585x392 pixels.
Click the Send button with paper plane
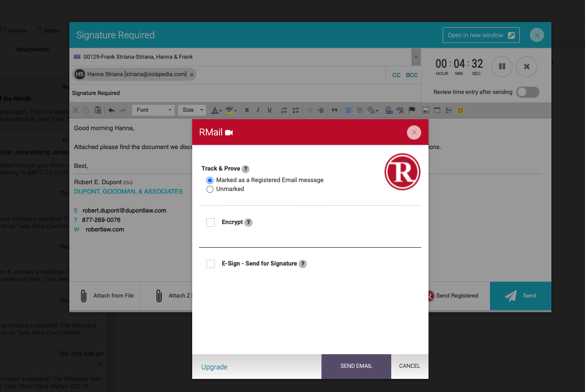tap(520, 296)
